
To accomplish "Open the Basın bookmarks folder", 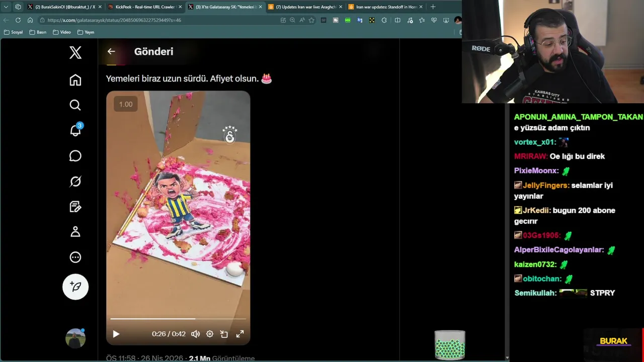I will coord(38,32).
